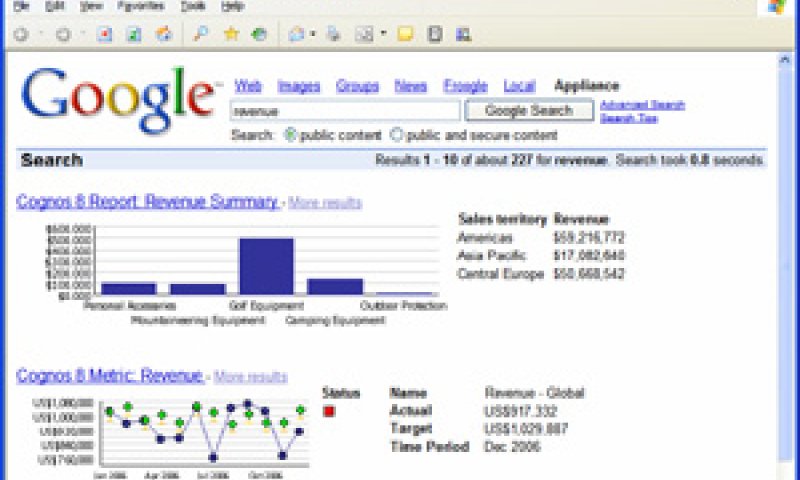
Task: Open the Research toolbar icon
Action: (x=435, y=34)
